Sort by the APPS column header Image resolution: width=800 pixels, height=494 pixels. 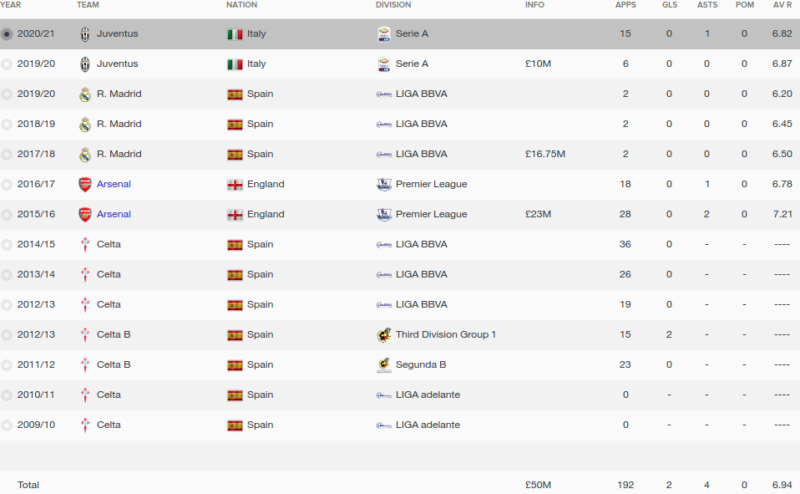point(626,5)
